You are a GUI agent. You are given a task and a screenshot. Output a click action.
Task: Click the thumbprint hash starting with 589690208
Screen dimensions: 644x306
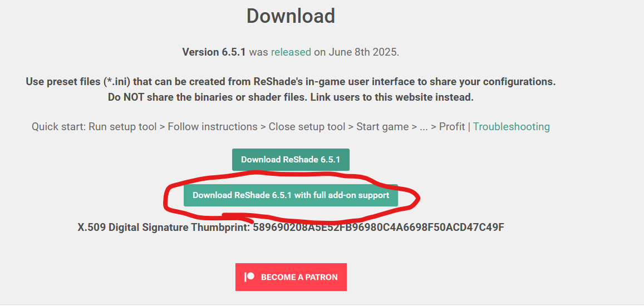tap(378, 227)
